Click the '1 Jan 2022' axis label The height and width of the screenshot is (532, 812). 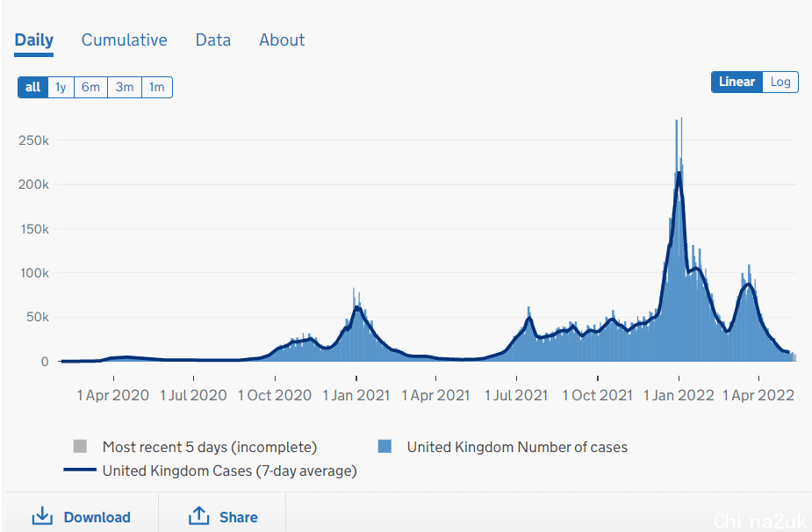[679, 395]
